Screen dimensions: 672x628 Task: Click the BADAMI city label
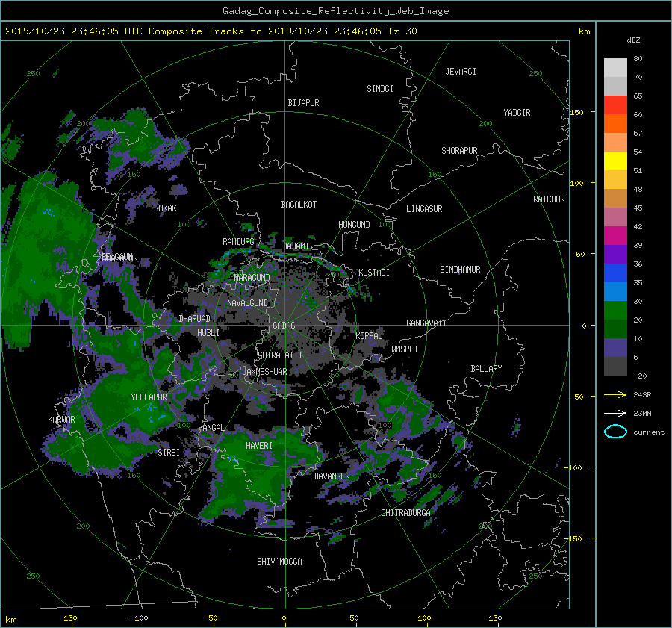coord(296,246)
